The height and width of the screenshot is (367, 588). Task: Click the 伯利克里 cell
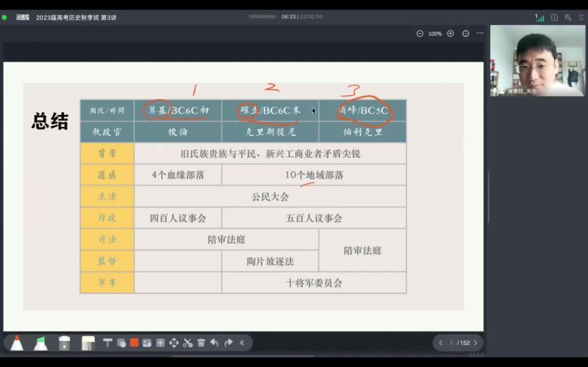pos(362,132)
